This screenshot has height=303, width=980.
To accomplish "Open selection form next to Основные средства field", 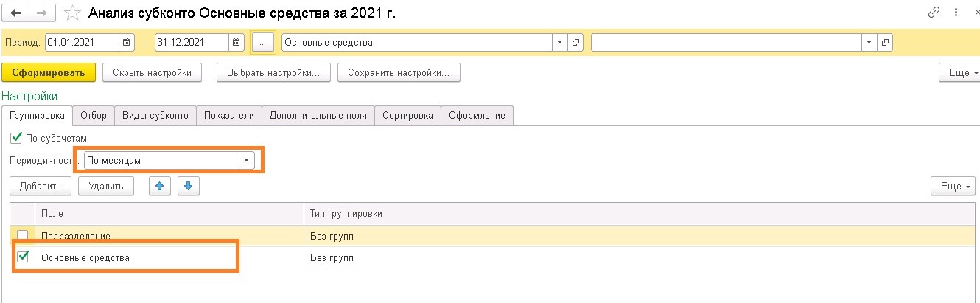I will click(576, 43).
